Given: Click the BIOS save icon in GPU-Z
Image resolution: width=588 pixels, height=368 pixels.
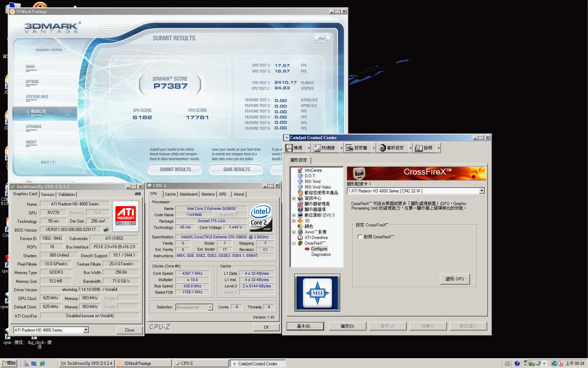Looking at the screenshot, I should pos(106,230).
